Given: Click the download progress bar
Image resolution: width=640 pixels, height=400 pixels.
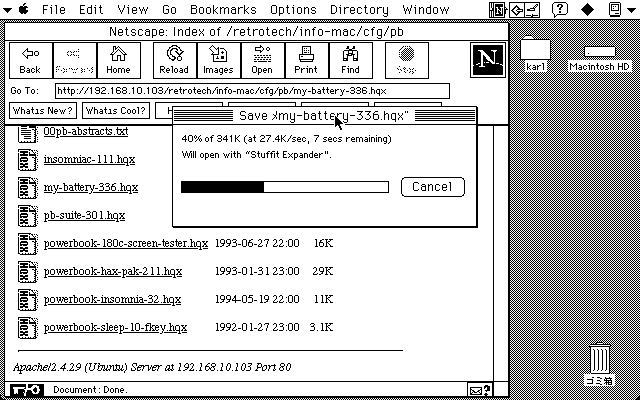Looking at the screenshot, I should click(x=285, y=187).
